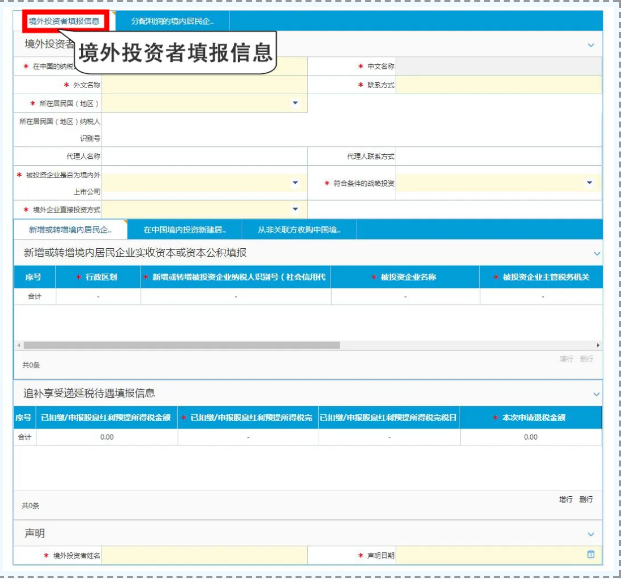Switch to the 分配利润的境内居民企.. tab
Viewport: 621px width, 579px height.
click(x=173, y=21)
